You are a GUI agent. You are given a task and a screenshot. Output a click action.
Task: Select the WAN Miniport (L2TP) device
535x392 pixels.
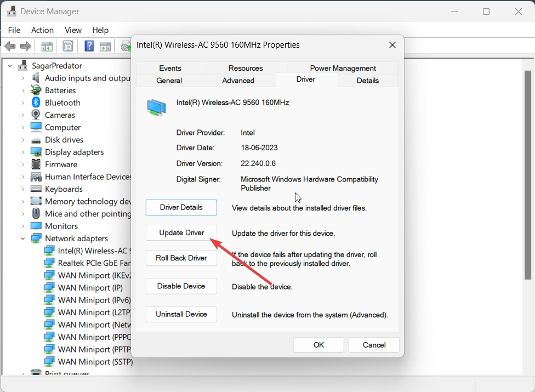coord(94,312)
